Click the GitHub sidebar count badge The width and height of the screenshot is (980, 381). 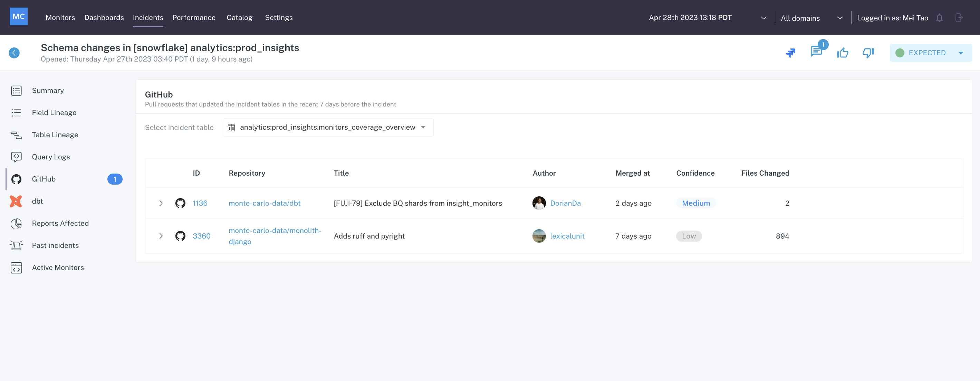[115, 179]
